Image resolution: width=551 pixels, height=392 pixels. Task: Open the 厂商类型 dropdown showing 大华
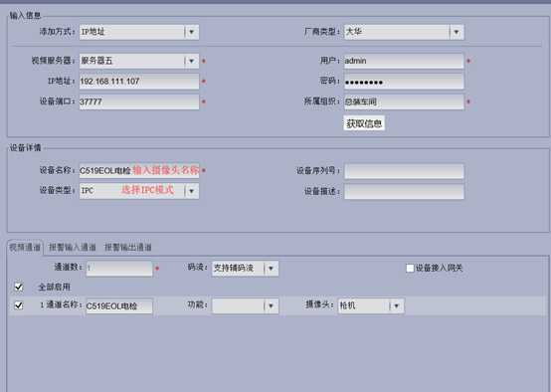click(404, 32)
